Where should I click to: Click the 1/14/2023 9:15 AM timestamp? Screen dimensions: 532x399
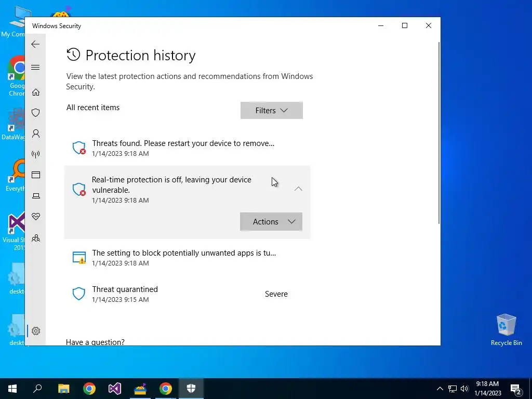pyautogui.click(x=121, y=299)
